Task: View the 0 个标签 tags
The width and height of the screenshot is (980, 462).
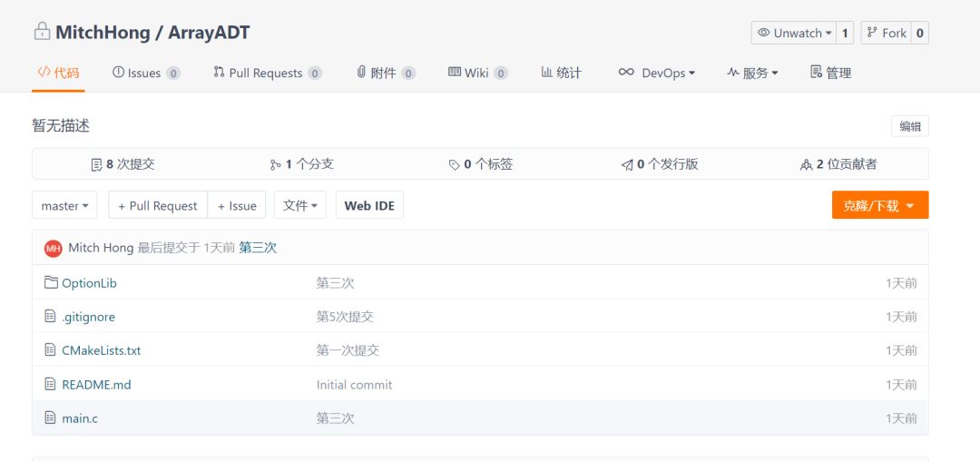Action: (x=481, y=164)
